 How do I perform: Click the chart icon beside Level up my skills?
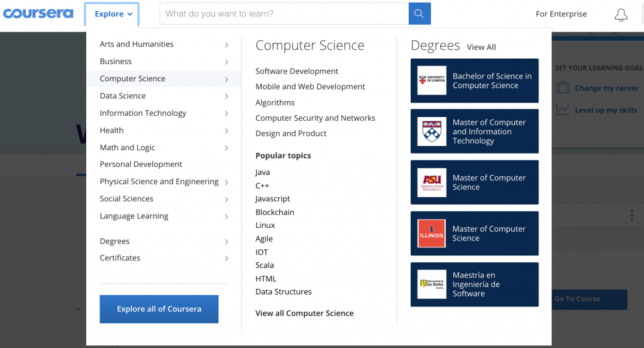(563, 109)
